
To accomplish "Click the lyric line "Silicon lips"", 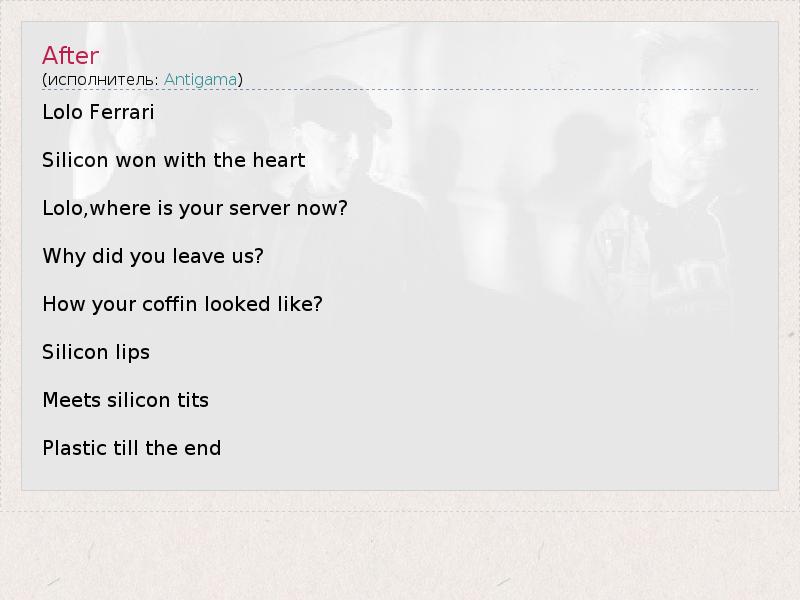I will point(95,352).
